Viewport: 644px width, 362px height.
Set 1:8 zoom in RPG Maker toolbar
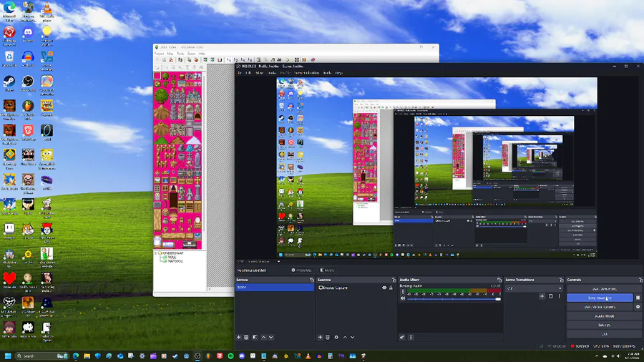(x=250, y=59)
